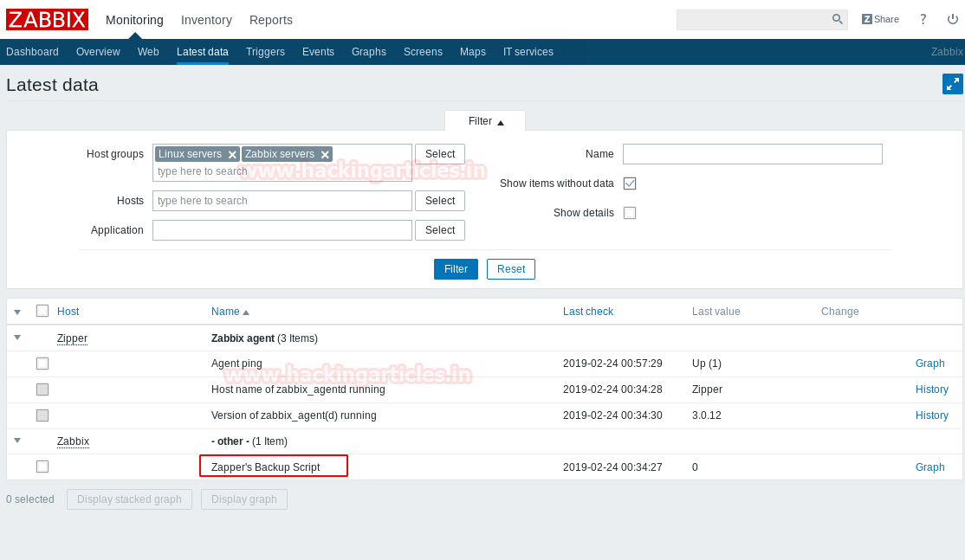Collapse the Zabbix host item group

click(17, 441)
